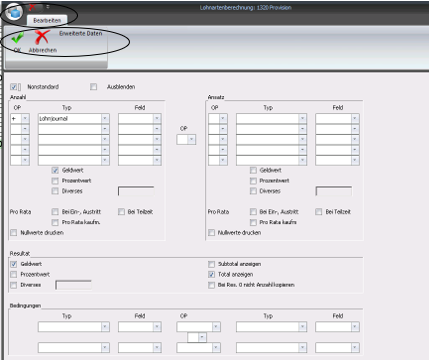Open the first Typ dropdown under Ansatz
The width and height of the screenshot is (429, 360).
pos(302,119)
